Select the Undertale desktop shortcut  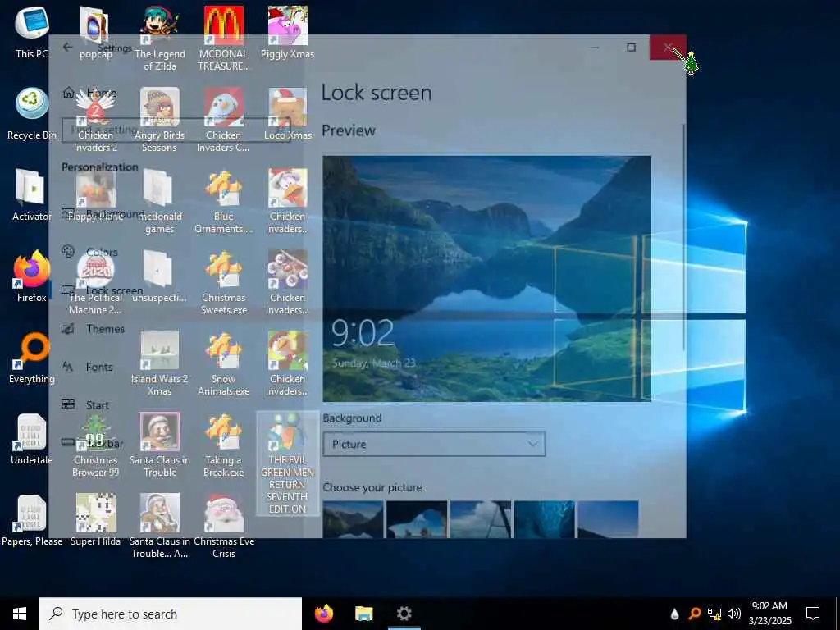[x=32, y=440]
